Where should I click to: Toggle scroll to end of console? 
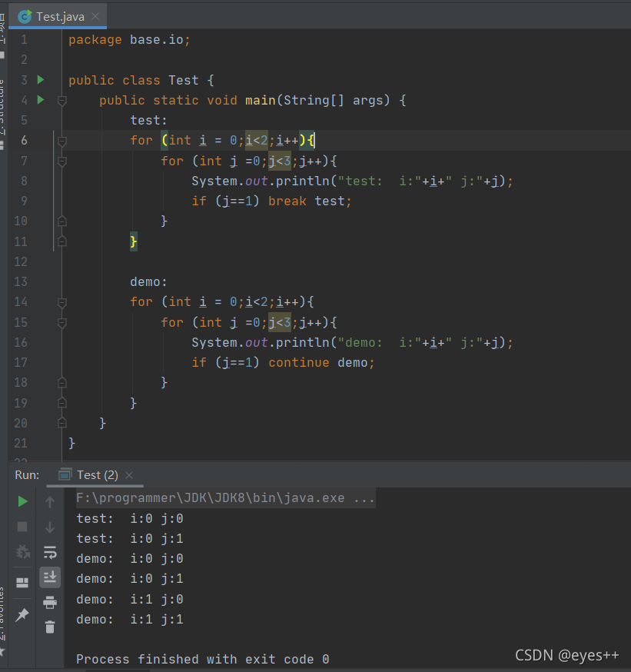pos(50,577)
